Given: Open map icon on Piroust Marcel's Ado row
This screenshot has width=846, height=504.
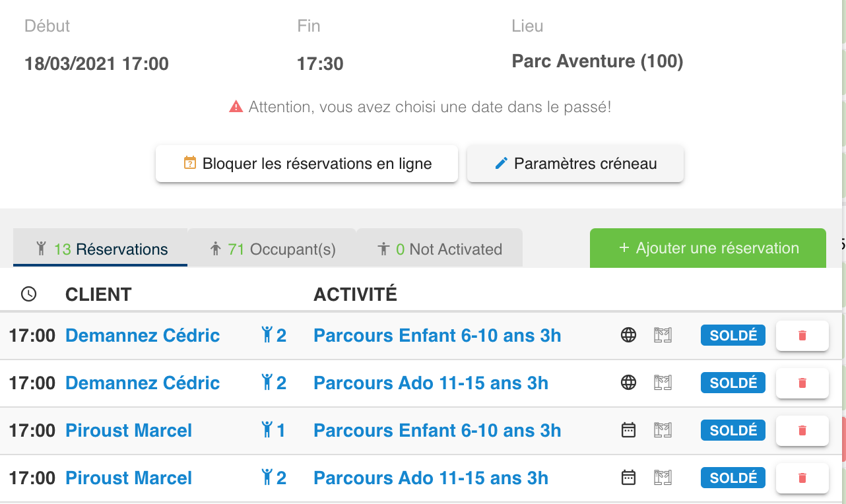Looking at the screenshot, I should click(663, 478).
